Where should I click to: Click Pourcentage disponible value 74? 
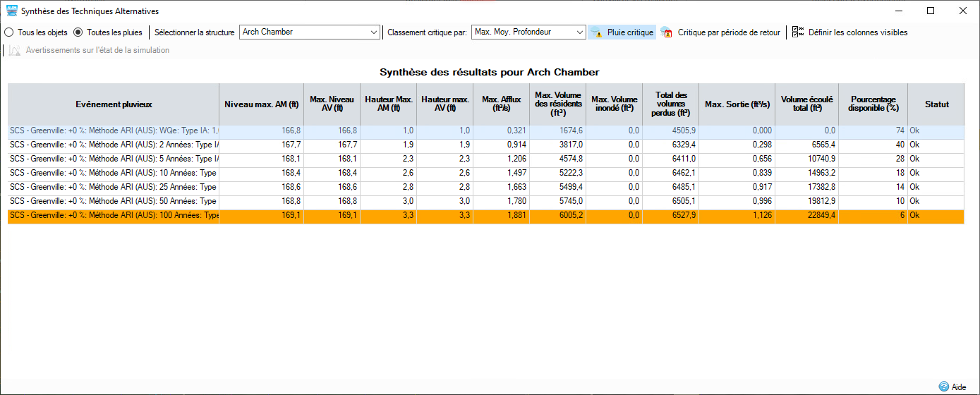(873, 131)
